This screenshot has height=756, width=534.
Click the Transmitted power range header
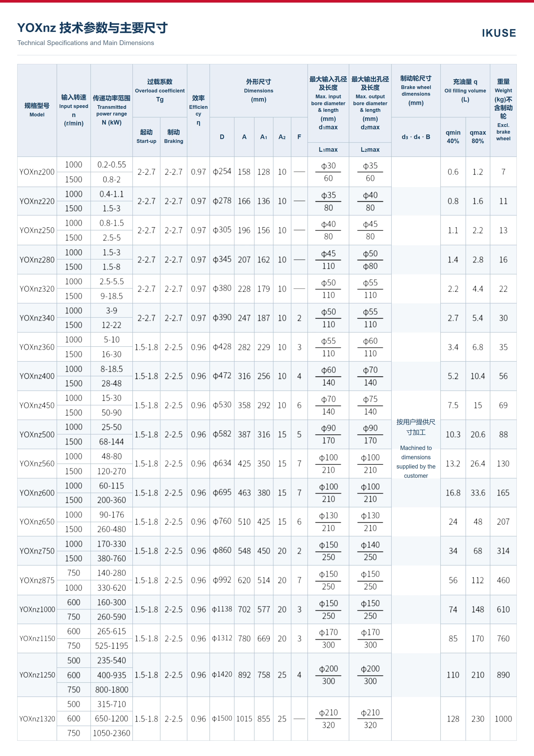[x=112, y=110]
